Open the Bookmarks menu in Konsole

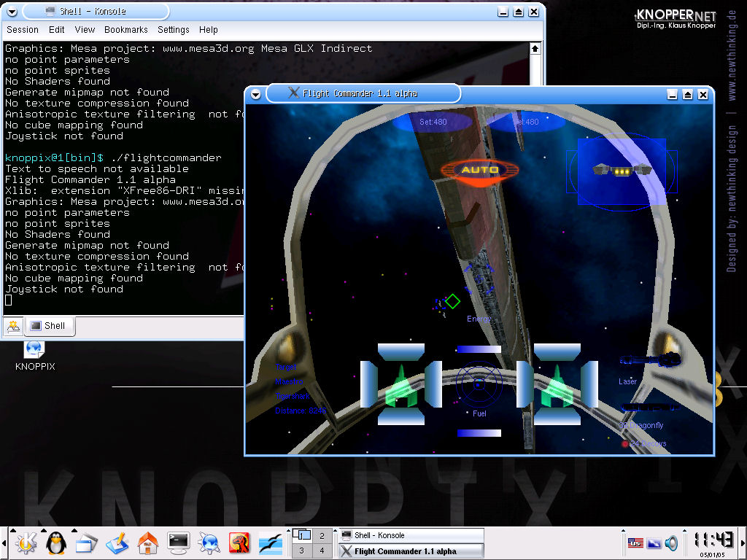tap(125, 30)
